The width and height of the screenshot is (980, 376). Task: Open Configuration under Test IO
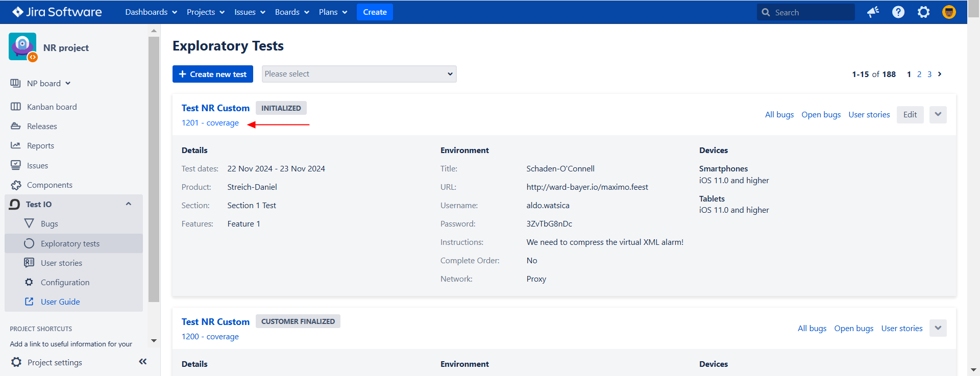65,282
